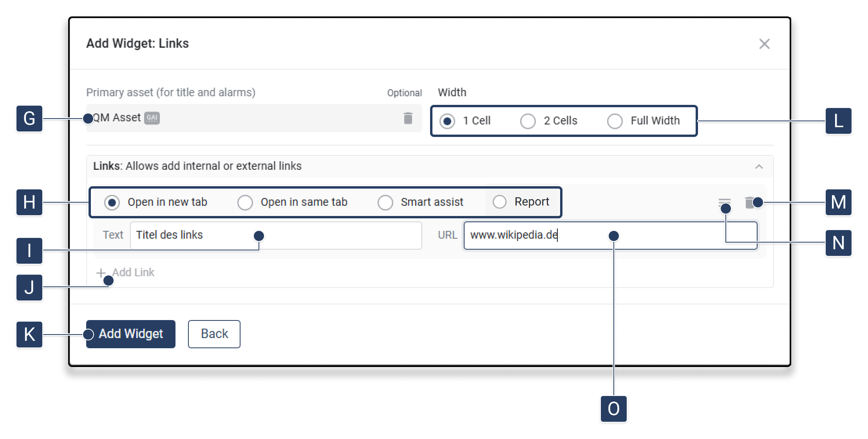The image size is (868, 439).
Task: Click the Add Link text link
Action: (133, 272)
